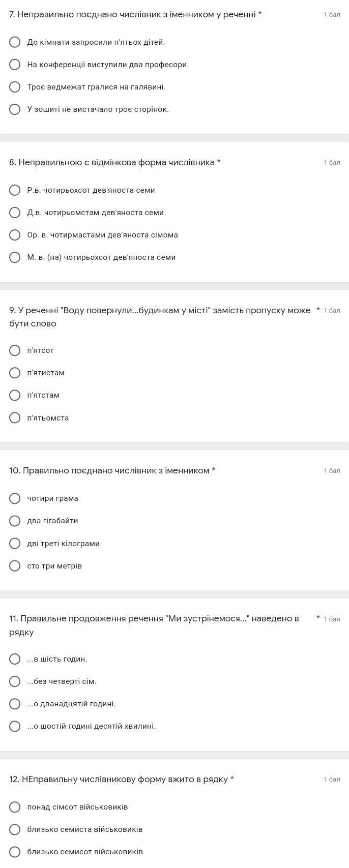Select '...без четверті сім.' option

[x=15, y=681]
